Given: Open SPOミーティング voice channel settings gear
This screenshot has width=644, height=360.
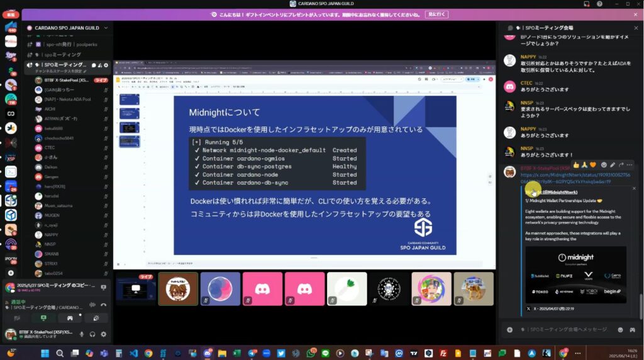Looking at the screenshot, I should coord(106,65).
